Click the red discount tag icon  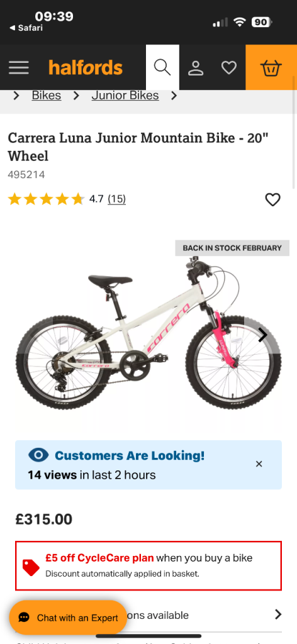pyautogui.click(x=31, y=567)
